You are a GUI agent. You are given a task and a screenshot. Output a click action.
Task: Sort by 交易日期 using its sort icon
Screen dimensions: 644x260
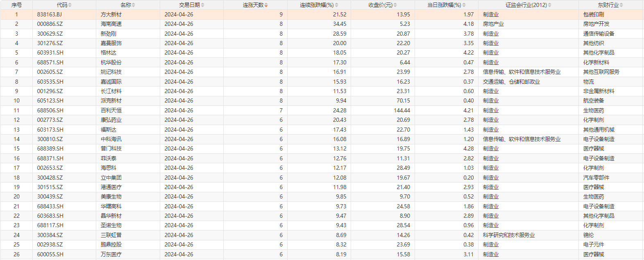[x=203, y=5]
